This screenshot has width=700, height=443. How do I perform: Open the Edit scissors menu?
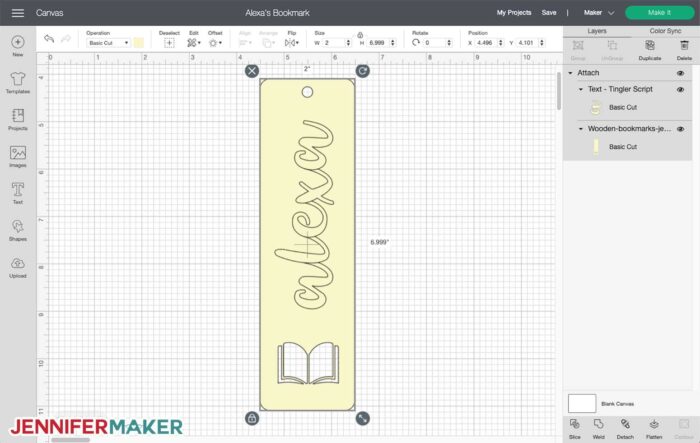pyautogui.click(x=193, y=43)
